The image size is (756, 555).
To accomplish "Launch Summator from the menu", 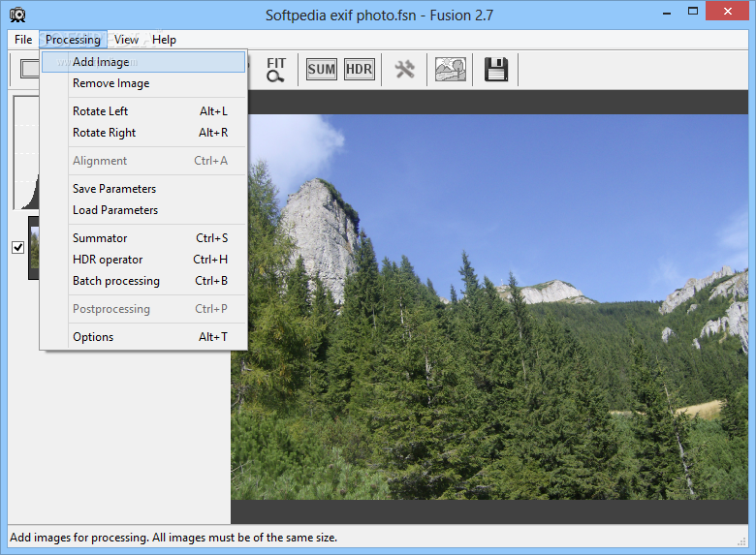I will pyautogui.click(x=143, y=238).
